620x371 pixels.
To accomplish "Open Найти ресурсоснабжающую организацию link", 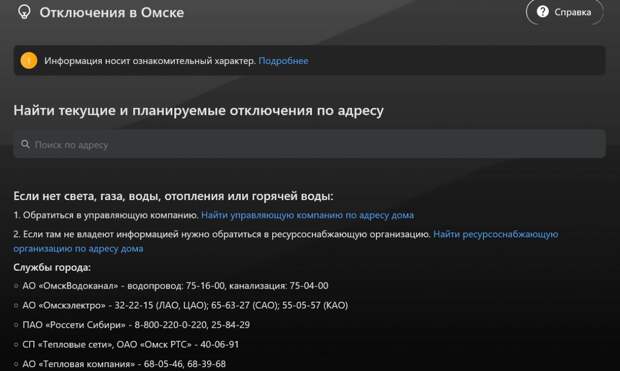I will [x=285, y=241].
